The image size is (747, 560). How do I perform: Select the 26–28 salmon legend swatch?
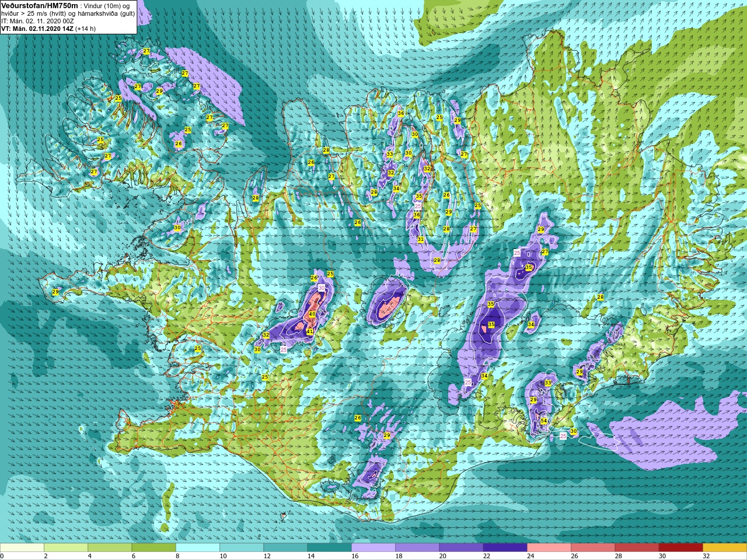pyautogui.click(x=593, y=548)
